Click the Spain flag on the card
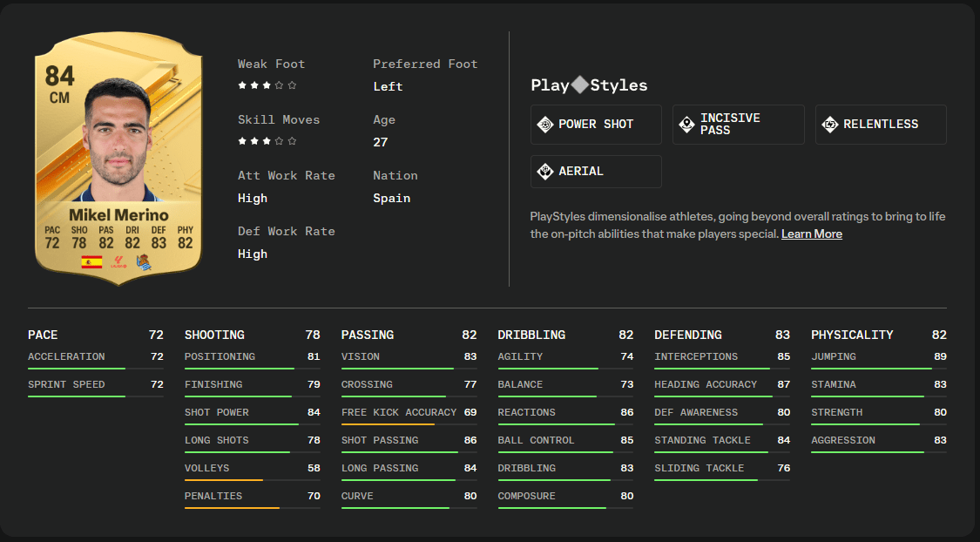This screenshot has height=542, width=980. [x=91, y=261]
